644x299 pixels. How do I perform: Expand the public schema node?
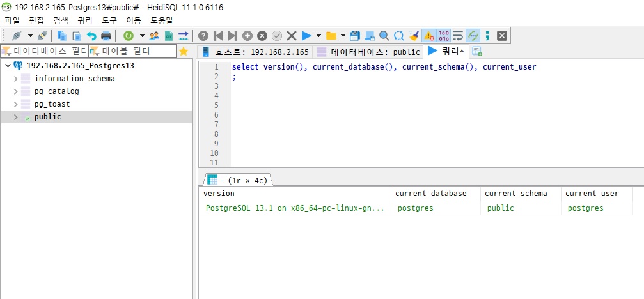point(15,117)
